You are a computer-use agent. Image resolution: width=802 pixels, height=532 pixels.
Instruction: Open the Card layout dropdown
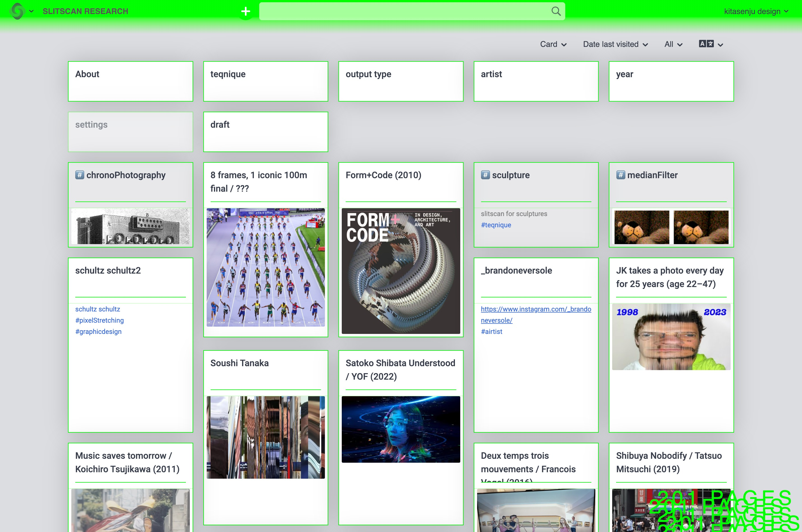click(x=553, y=44)
